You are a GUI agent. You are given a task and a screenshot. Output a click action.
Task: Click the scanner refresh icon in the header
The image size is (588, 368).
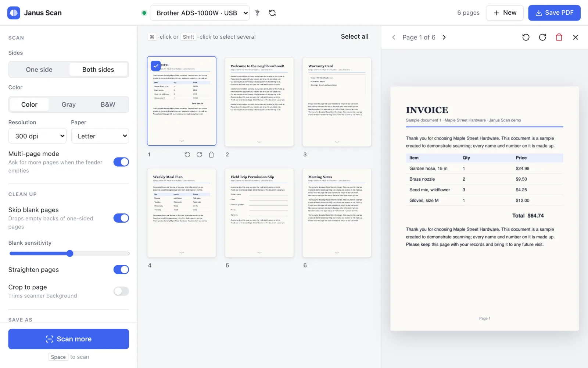[272, 13]
